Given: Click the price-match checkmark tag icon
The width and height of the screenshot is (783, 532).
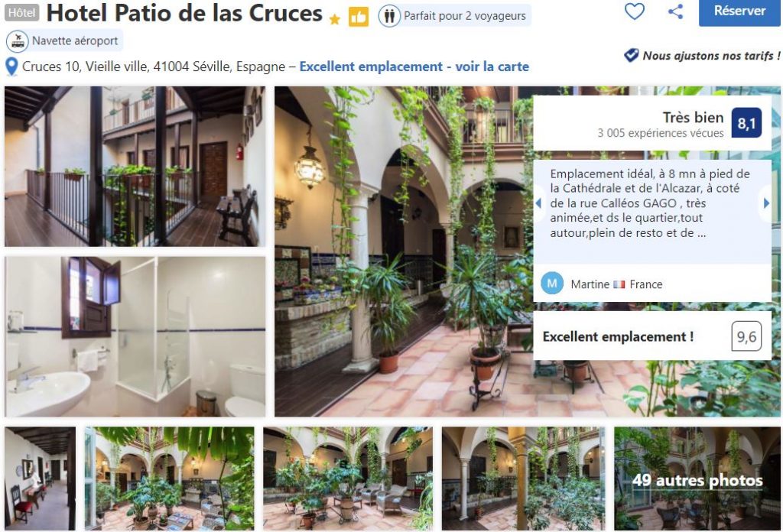Looking at the screenshot, I should click(x=631, y=55).
